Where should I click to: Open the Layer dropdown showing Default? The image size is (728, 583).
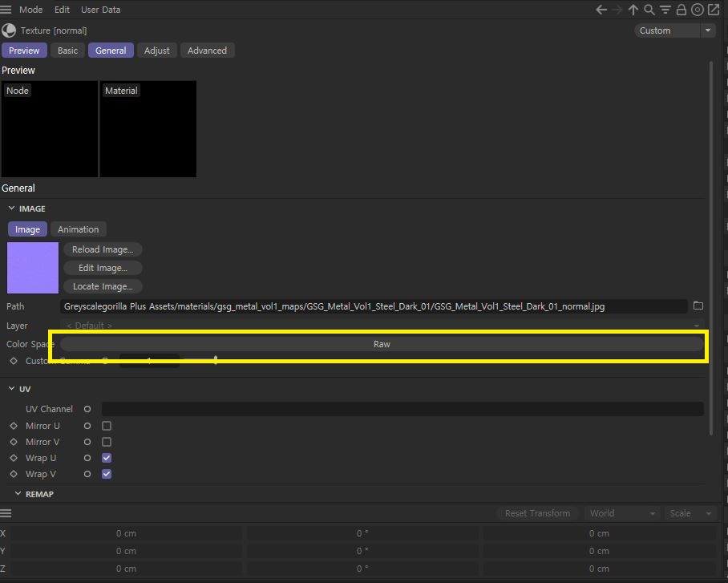click(382, 326)
